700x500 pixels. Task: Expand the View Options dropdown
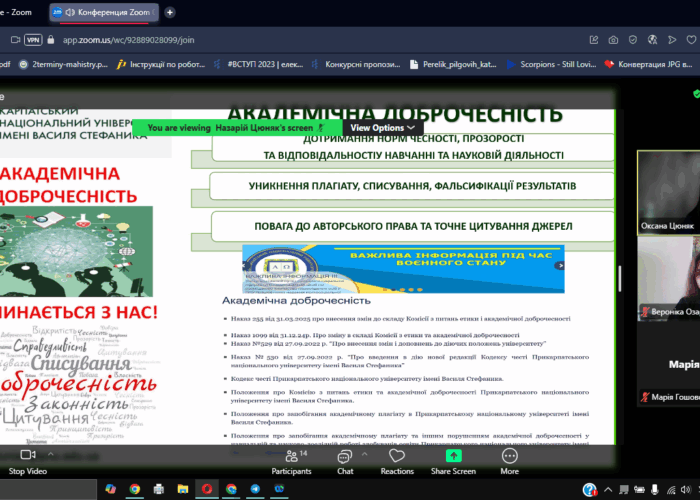[383, 128]
